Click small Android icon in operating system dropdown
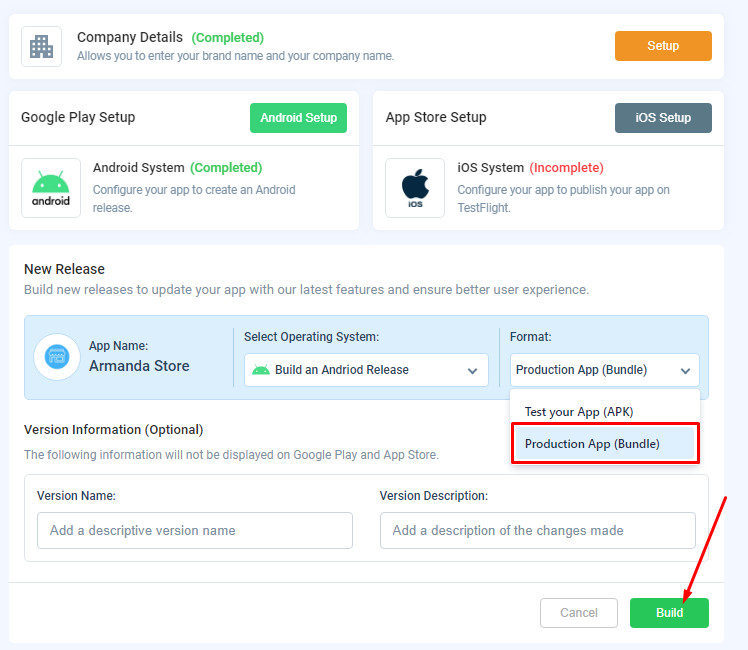 point(260,370)
